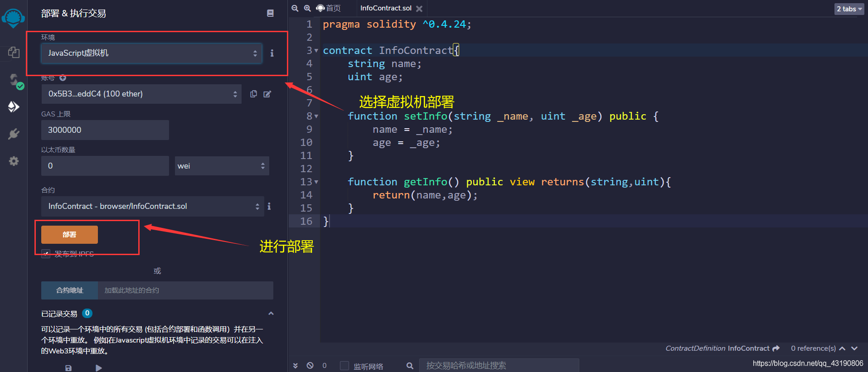The height and width of the screenshot is (372, 868).
Task: Click the load contract address field
Action: 185,290
